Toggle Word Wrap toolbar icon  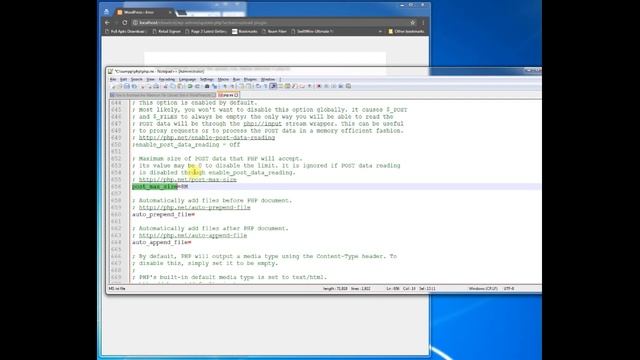click(258, 86)
